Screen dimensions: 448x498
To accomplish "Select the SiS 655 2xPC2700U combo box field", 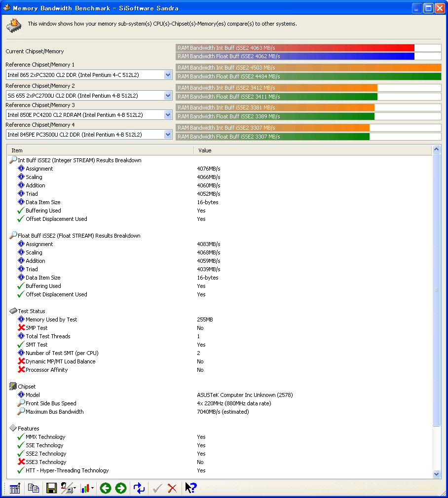I will (x=89, y=96).
